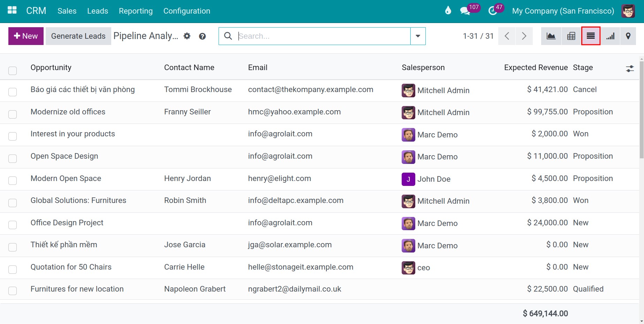
Task: Click the total $ 649,144.00 footer
Action: tap(545, 314)
